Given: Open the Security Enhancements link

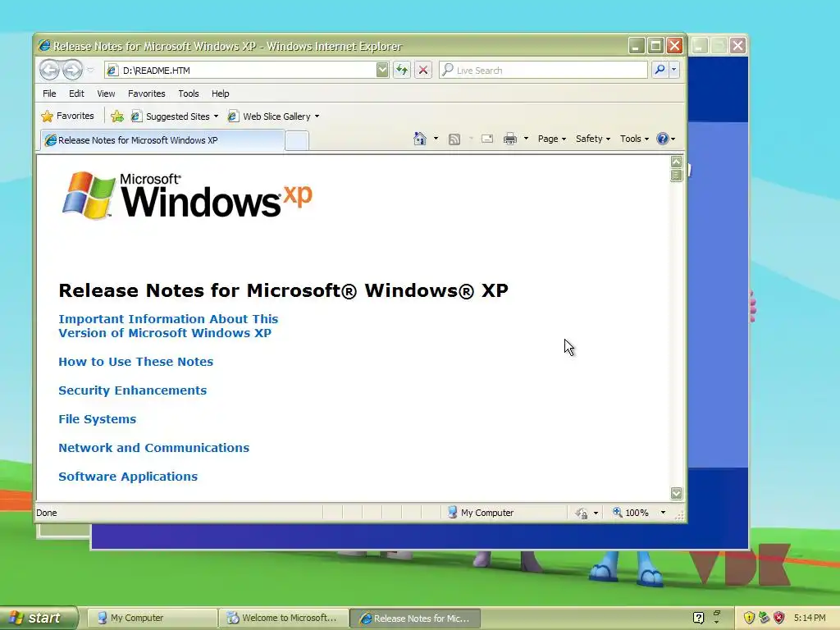Looking at the screenshot, I should [132, 390].
